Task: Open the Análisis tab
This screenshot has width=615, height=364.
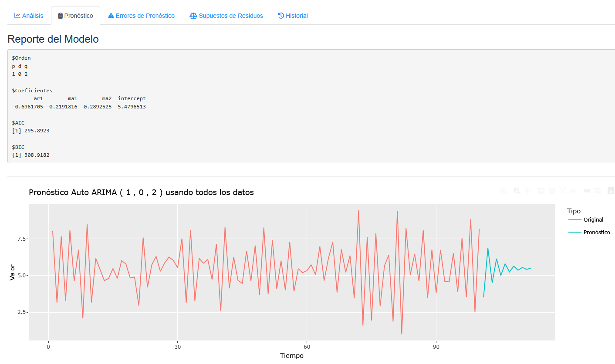Action: click(29, 16)
